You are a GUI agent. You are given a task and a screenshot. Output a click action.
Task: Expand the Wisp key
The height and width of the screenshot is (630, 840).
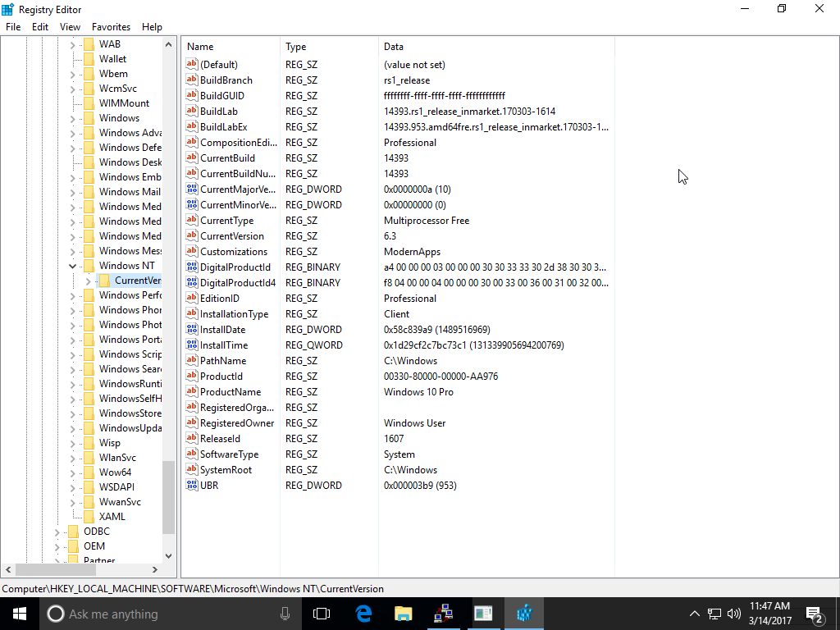(73, 443)
